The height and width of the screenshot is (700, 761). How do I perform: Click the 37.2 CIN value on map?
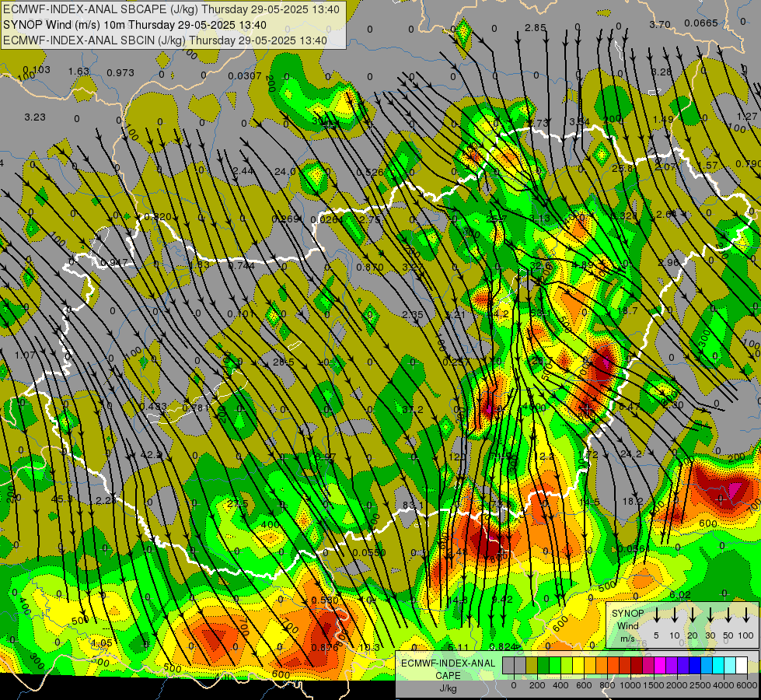(x=413, y=410)
